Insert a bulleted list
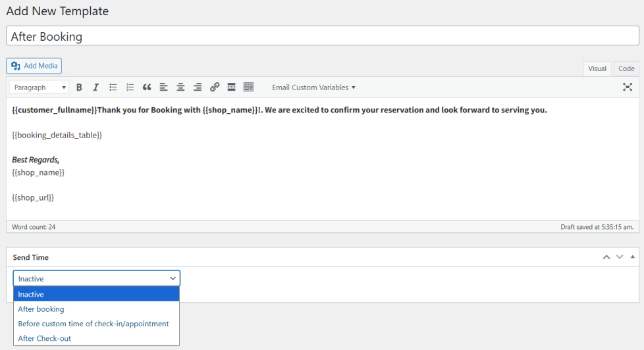 point(113,87)
